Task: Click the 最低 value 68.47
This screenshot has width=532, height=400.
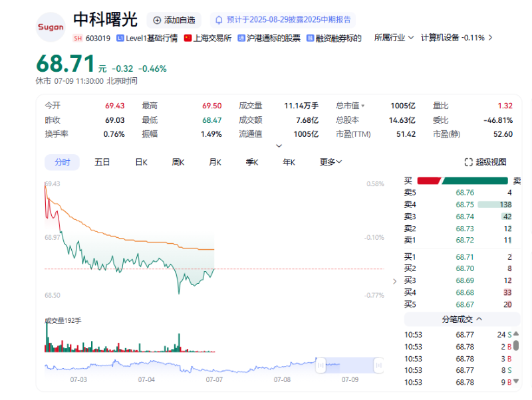Action: [211, 120]
